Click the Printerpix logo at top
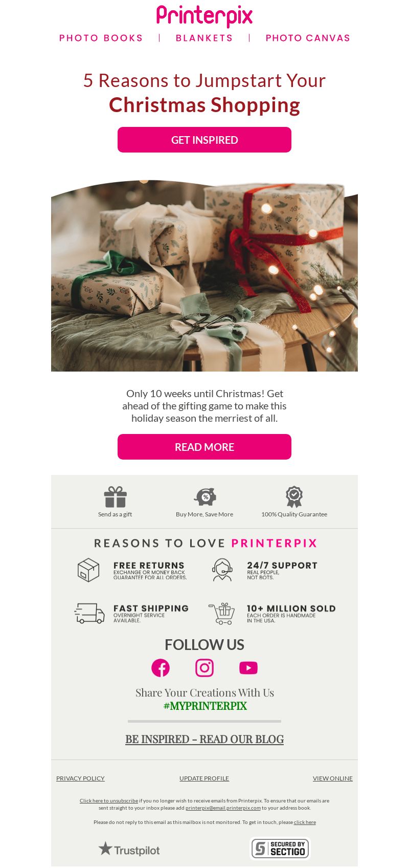409x868 pixels. click(204, 16)
